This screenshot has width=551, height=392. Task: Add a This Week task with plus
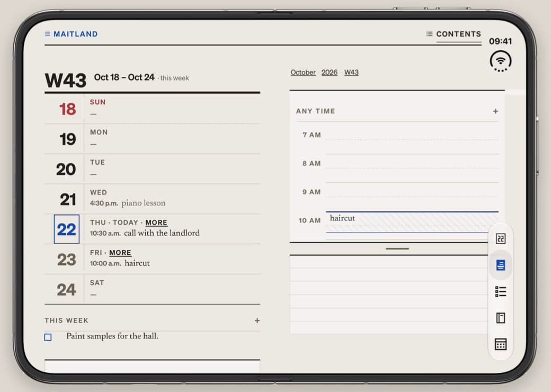click(257, 320)
